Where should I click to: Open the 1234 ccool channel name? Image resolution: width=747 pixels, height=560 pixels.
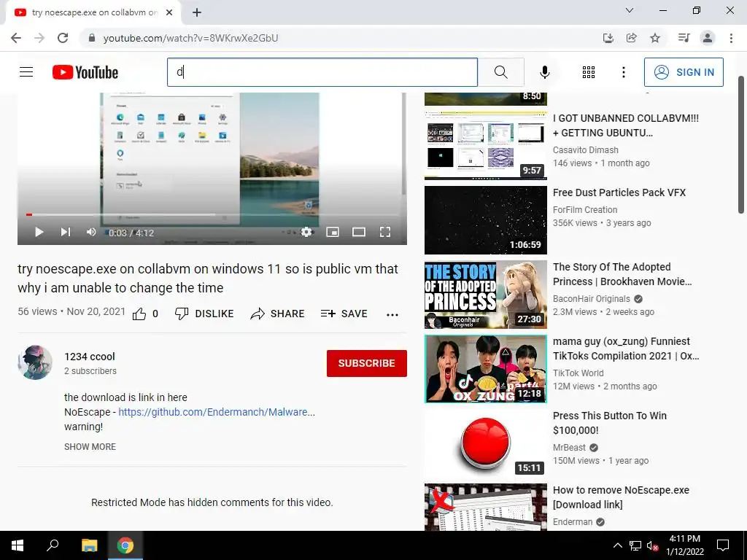coord(90,357)
